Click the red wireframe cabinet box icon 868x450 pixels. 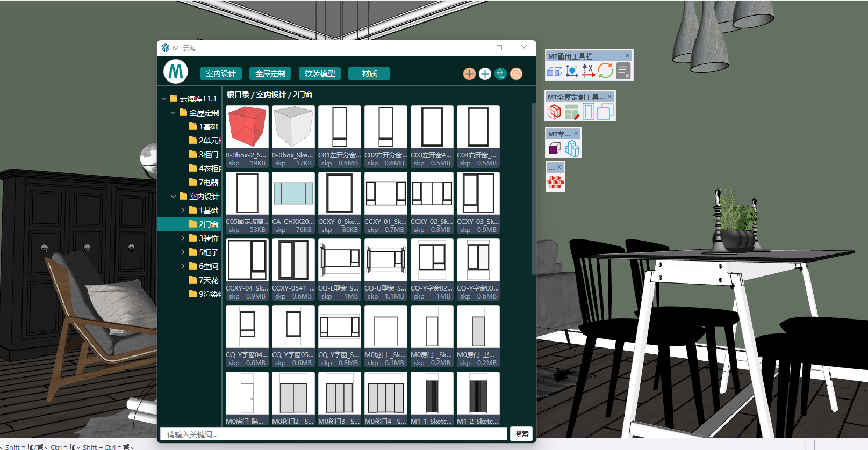[x=554, y=112]
